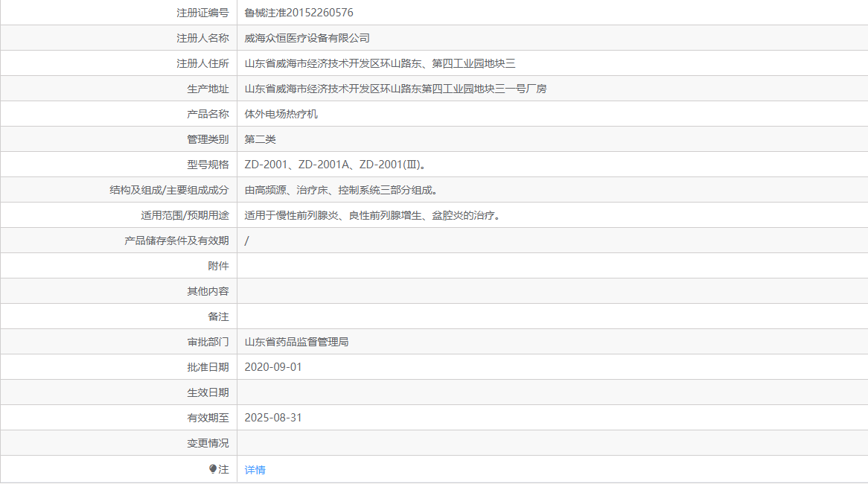Click the slash value for storage conditions
The width and height of the screenshot is (868, 484).
pyautogui.click(x=247, y=241)
